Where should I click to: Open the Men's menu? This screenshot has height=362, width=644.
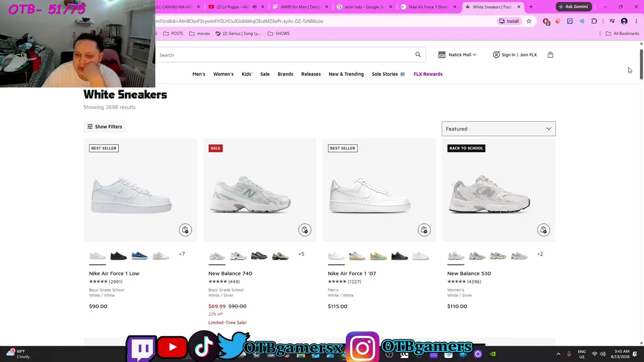click(x=199, y=74)
